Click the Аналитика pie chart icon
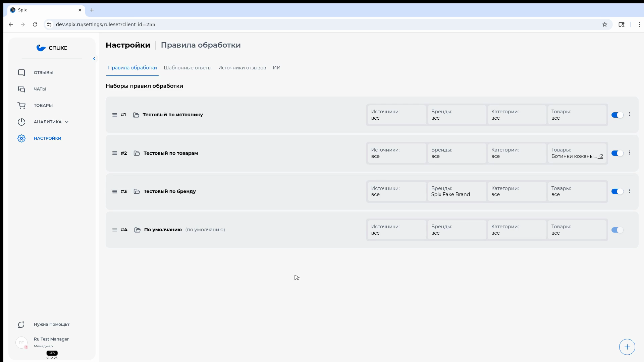The height and width of the screenshot is (362, 644). pyautogui.click(x=21, y=122)
